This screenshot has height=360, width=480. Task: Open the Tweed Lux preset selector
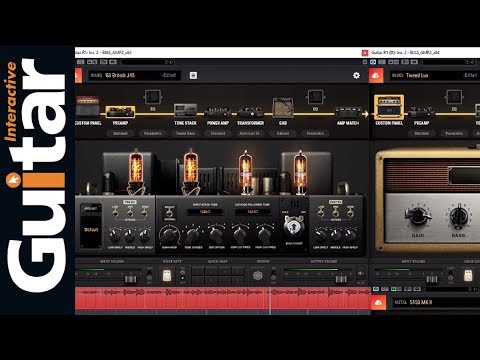point(435,75)
